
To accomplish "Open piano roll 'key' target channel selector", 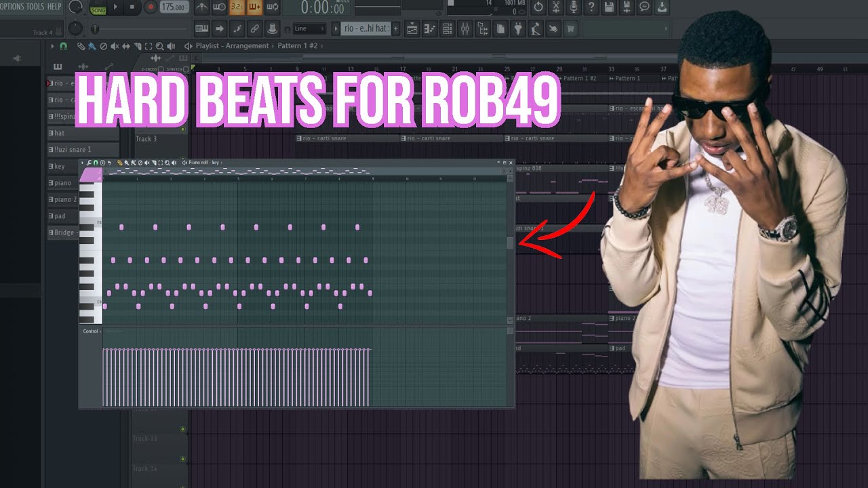I will (216, 163).
